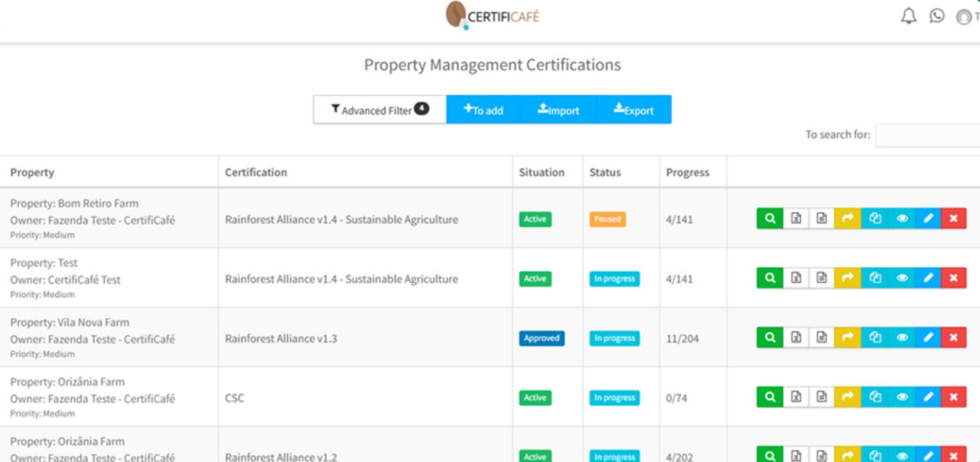980x462 pixels.
Task: Click the Paused status badge
Action: point(608,219)
